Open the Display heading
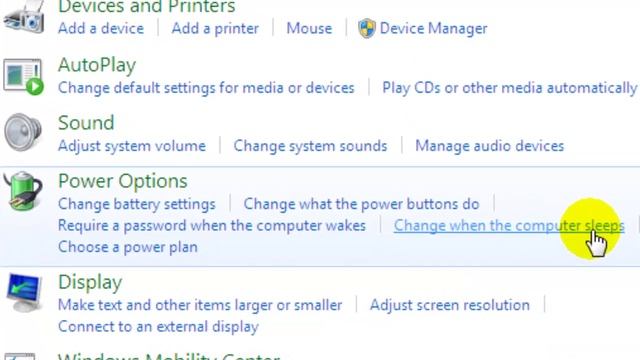640x360 pixels. coord(90,282)
